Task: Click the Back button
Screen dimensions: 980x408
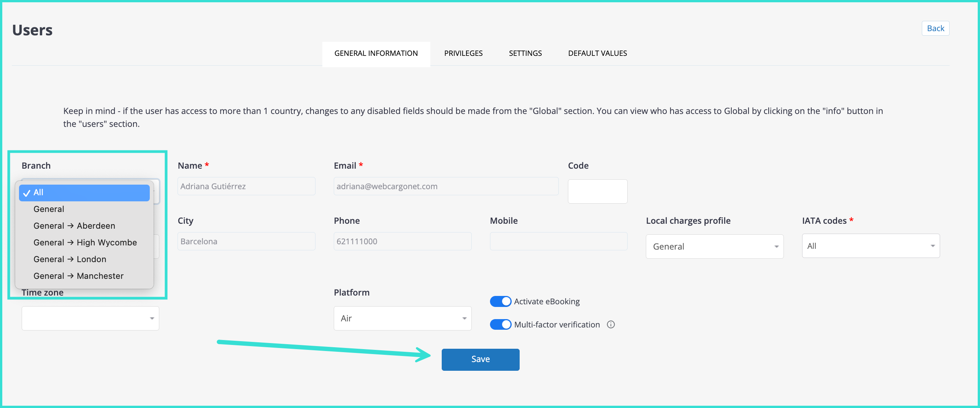Action: (935, 28)
